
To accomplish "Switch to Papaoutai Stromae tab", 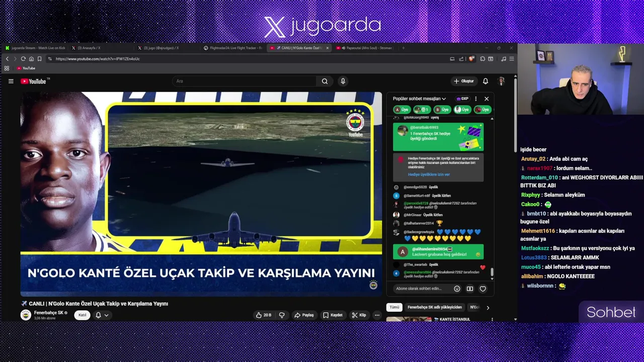I will coord(366,48).
